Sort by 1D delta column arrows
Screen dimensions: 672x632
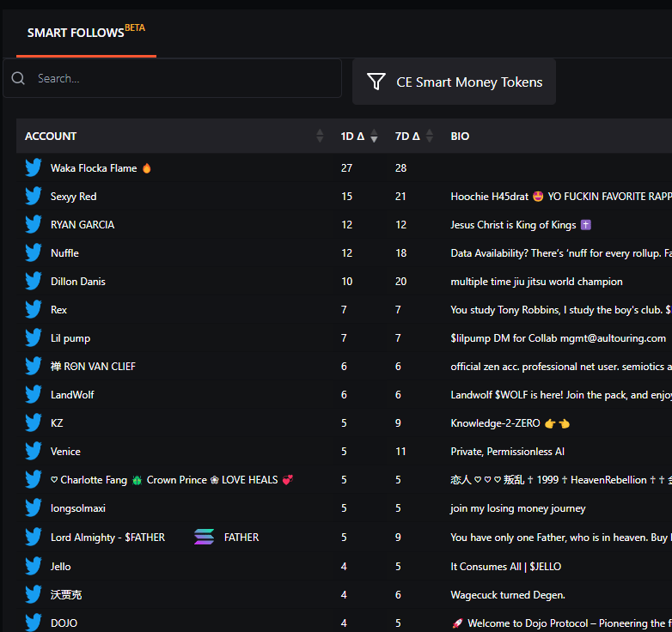(374, 136)
